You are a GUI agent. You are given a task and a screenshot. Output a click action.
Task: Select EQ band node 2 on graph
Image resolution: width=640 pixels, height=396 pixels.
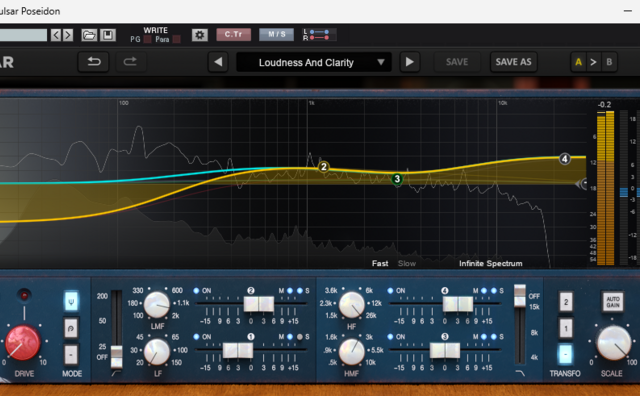point(324,167)
